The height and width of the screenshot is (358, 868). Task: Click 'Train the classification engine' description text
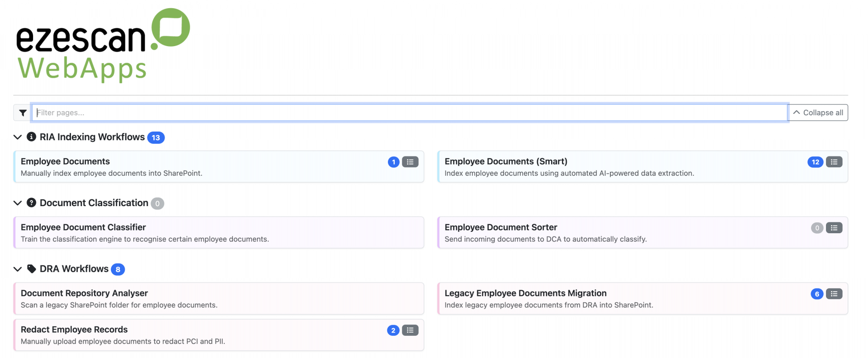coord(145,239)
